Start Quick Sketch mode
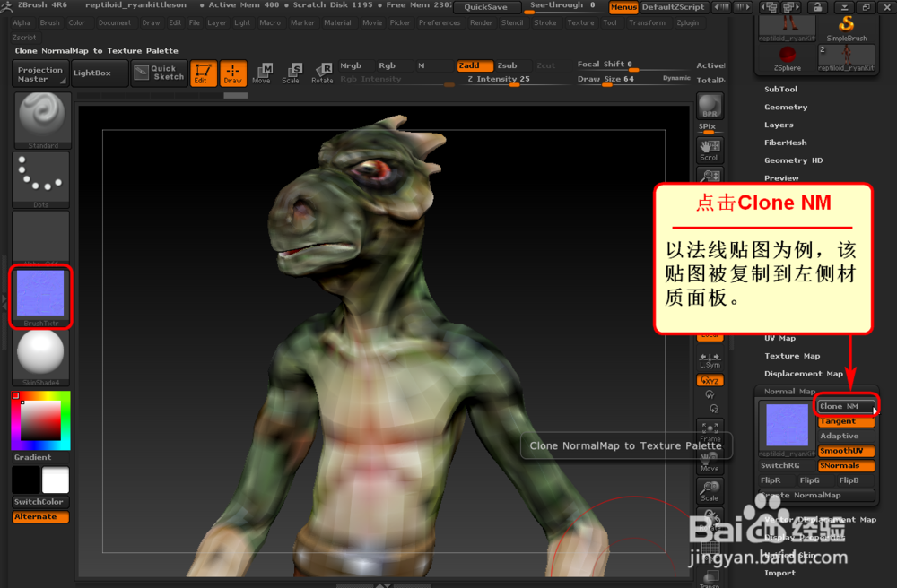 [x=159, y=73]
